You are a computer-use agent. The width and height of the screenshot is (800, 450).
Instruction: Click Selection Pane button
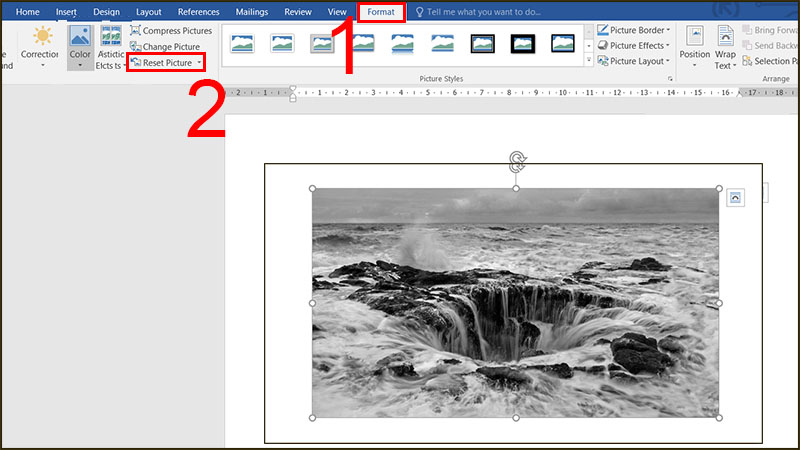click(770, 62)
